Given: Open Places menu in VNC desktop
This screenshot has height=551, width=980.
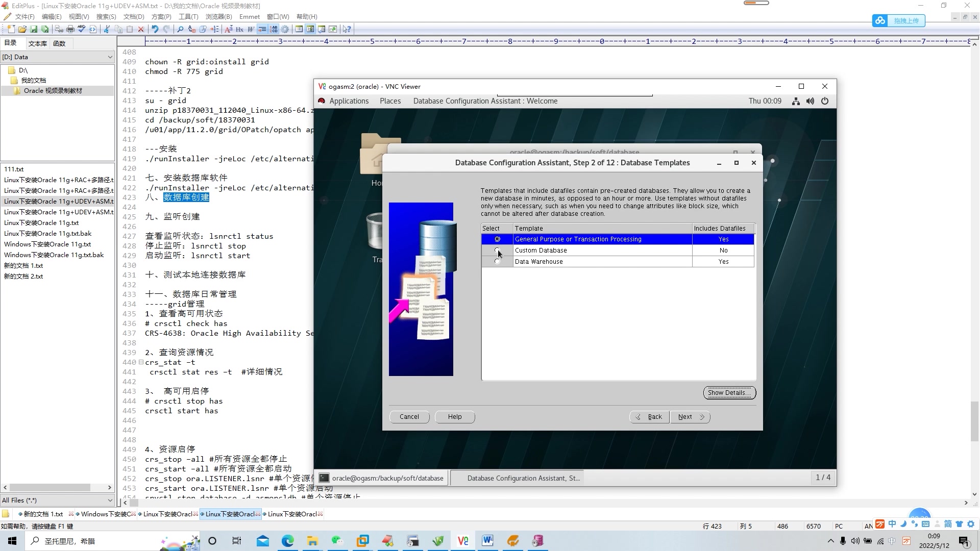Looking at the screenshot, I should coord(390,101).
